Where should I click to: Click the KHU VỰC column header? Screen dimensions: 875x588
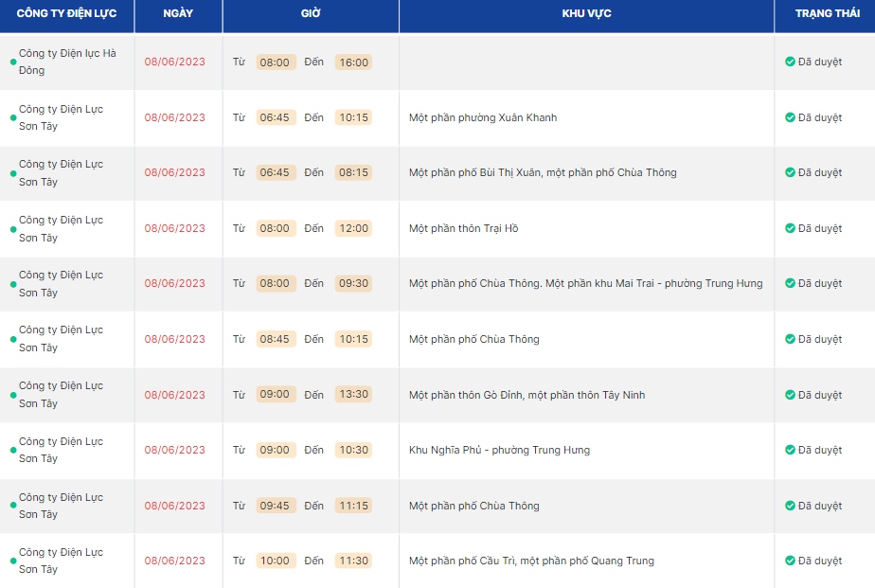586,13
